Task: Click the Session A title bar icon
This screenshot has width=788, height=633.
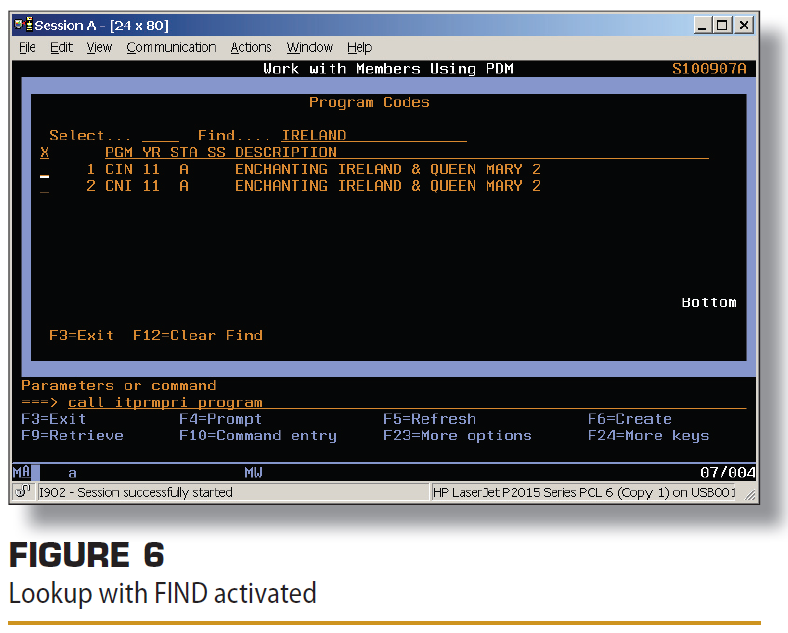Action: tap(23, 24)
